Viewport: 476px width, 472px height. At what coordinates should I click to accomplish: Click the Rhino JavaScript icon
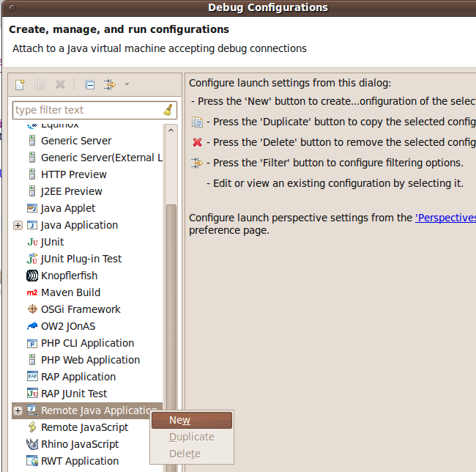point(32,444)
